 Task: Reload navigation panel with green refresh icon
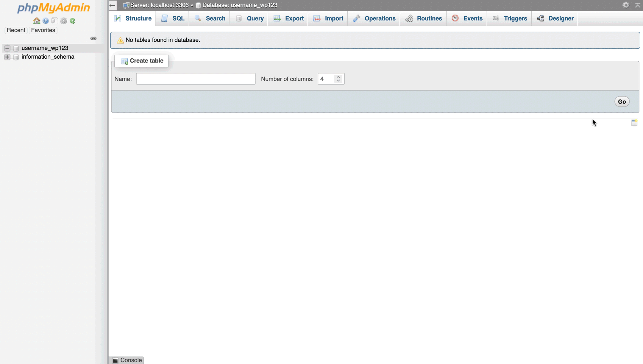point(72,21)
